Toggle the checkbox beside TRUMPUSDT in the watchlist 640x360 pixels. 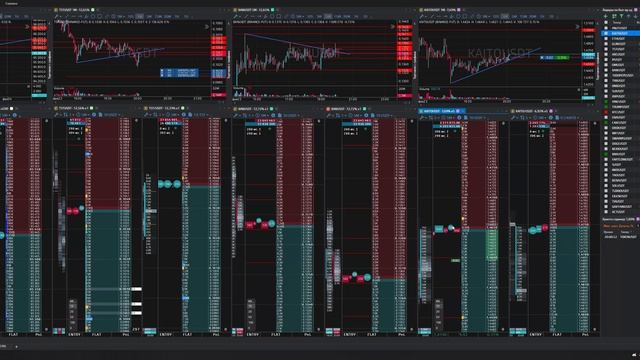coord(606,107)
